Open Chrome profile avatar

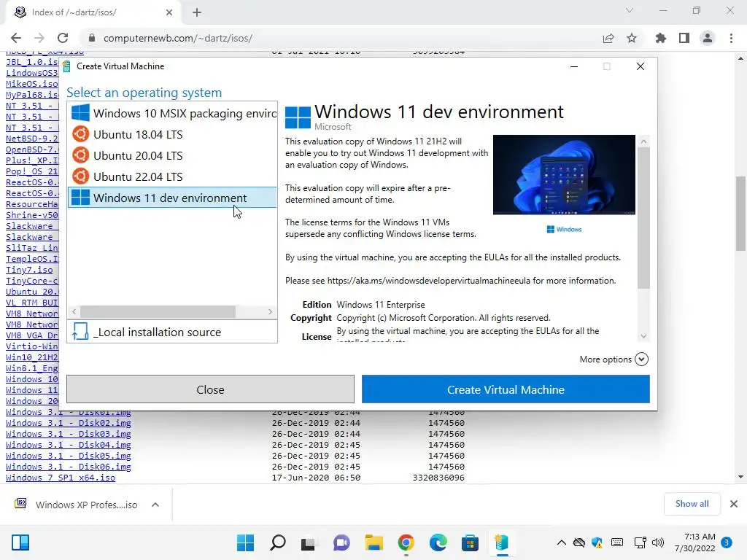pos(708,38)
